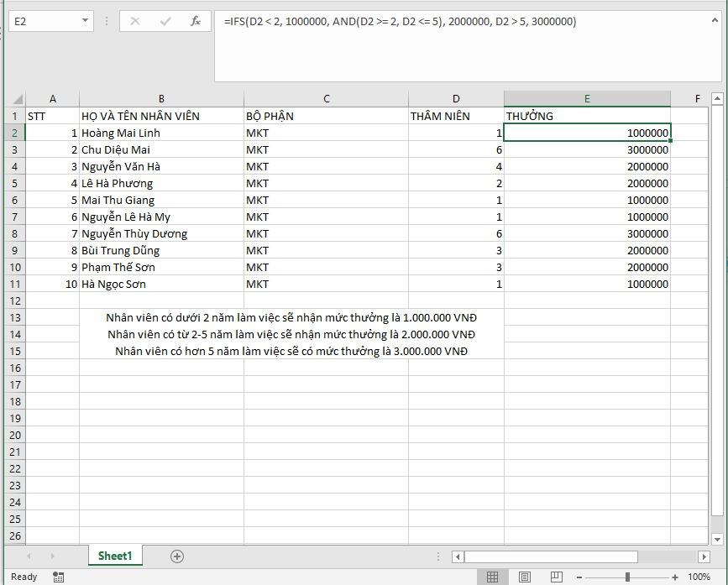This screenshot has width=728, height=585.
Task: Zoom out using the minus control
Action: [579, 577]
